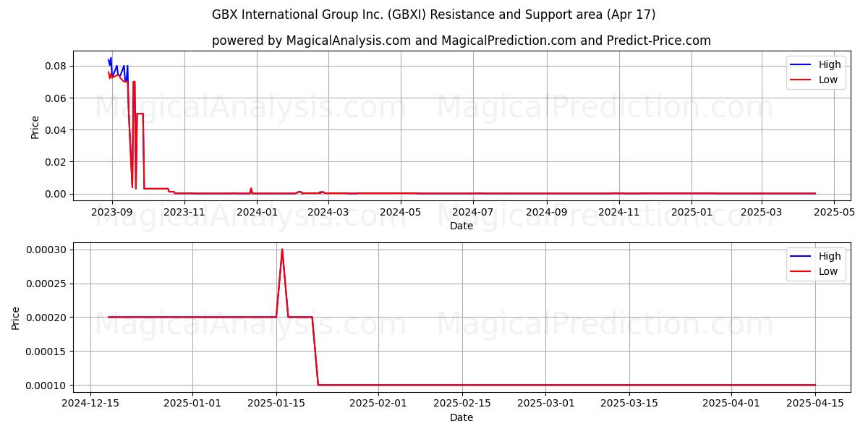This screenshot has width=868, height=434.
Task: Click the 2025-03-15 date tick label
Action: pyautogui.click(x=629, y=404)
